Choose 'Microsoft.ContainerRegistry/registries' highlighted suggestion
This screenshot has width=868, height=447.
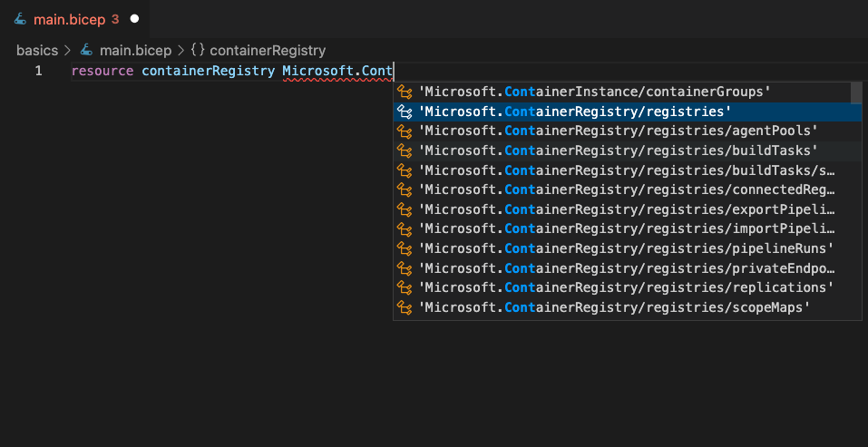tap(628, 112)
